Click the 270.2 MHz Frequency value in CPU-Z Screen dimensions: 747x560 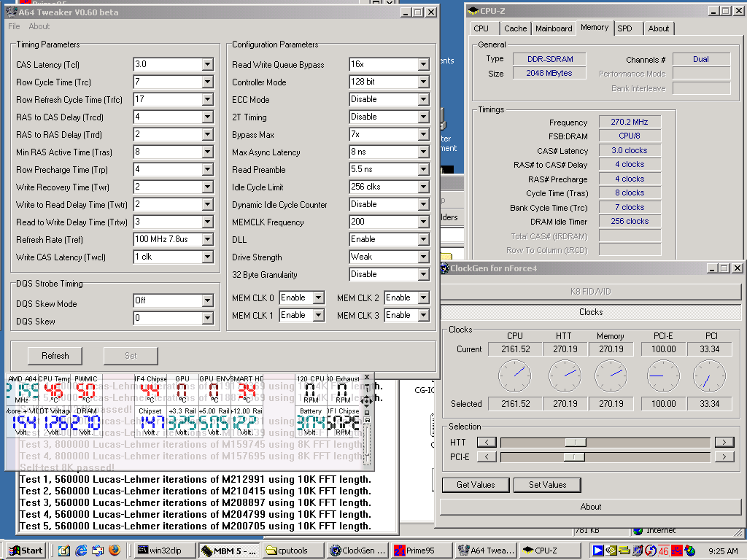pos(630,122)
